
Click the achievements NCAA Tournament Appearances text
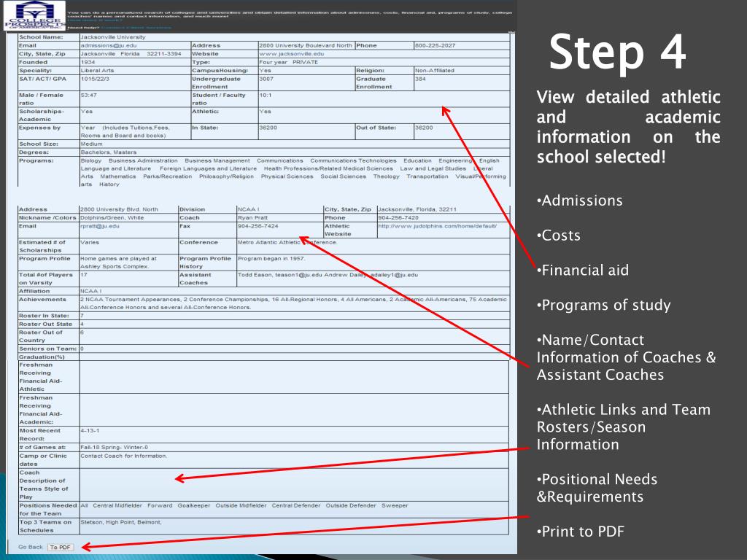pos(293,303)
